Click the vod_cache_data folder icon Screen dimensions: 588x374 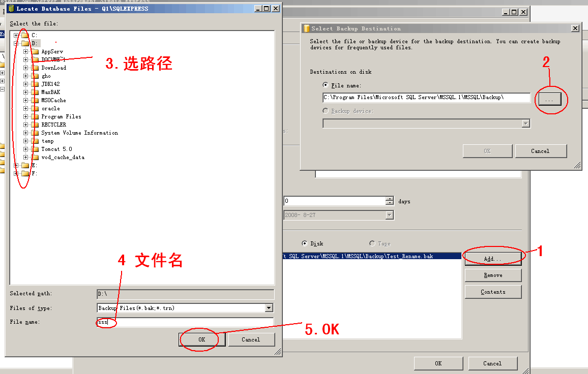(35, 158)
